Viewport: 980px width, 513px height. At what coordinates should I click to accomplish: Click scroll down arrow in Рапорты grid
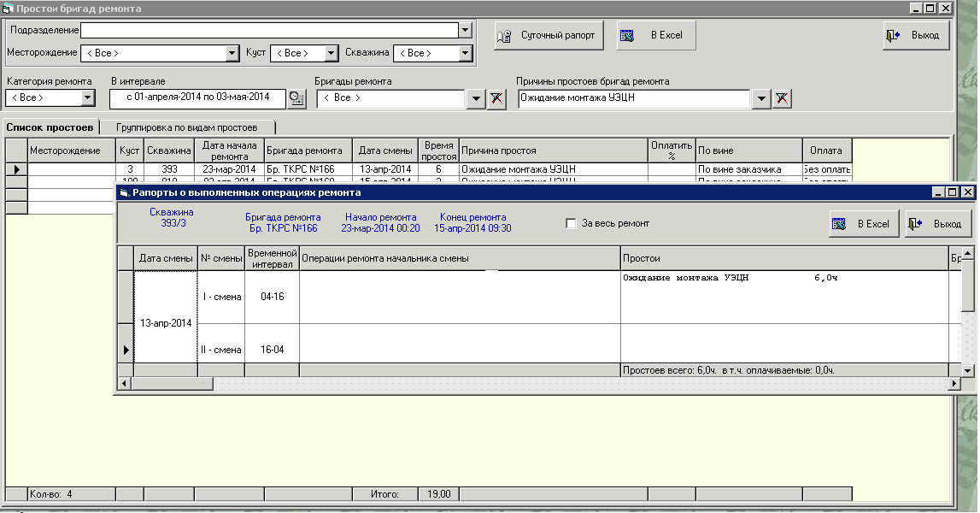967,370
